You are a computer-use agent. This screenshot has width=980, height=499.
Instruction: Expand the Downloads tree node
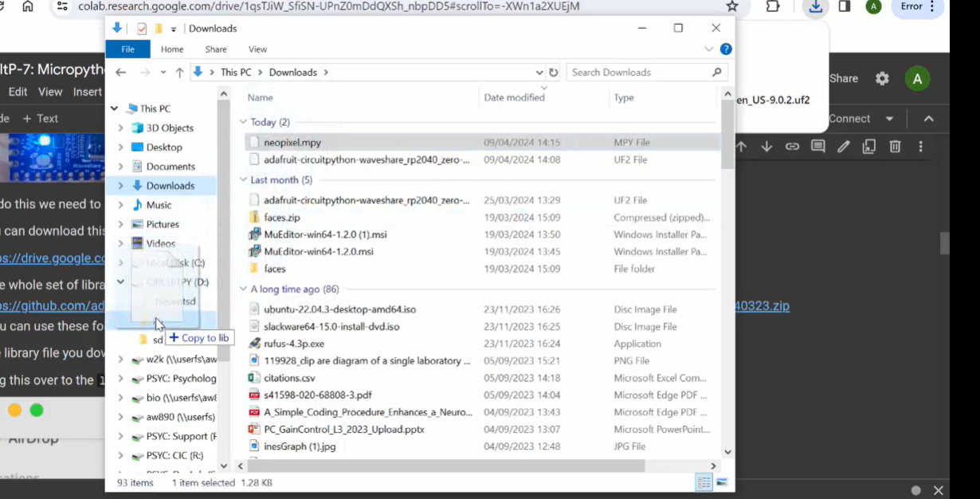pos(120,186)
